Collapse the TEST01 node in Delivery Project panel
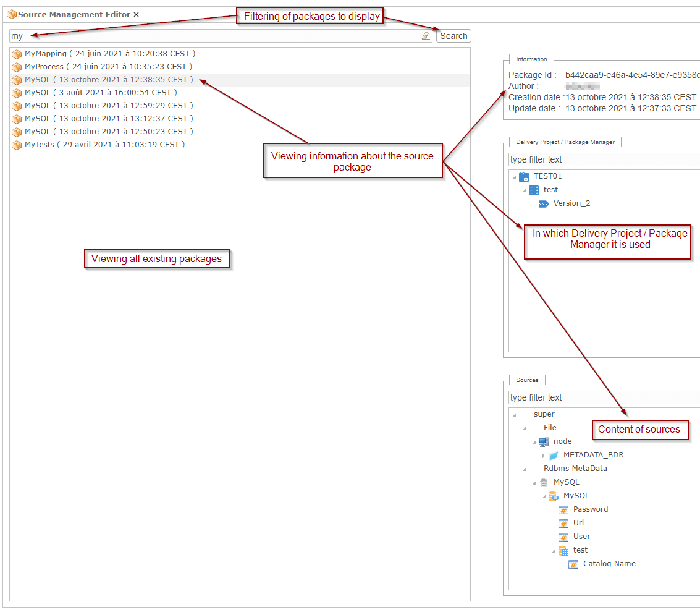 click(515, 176)
